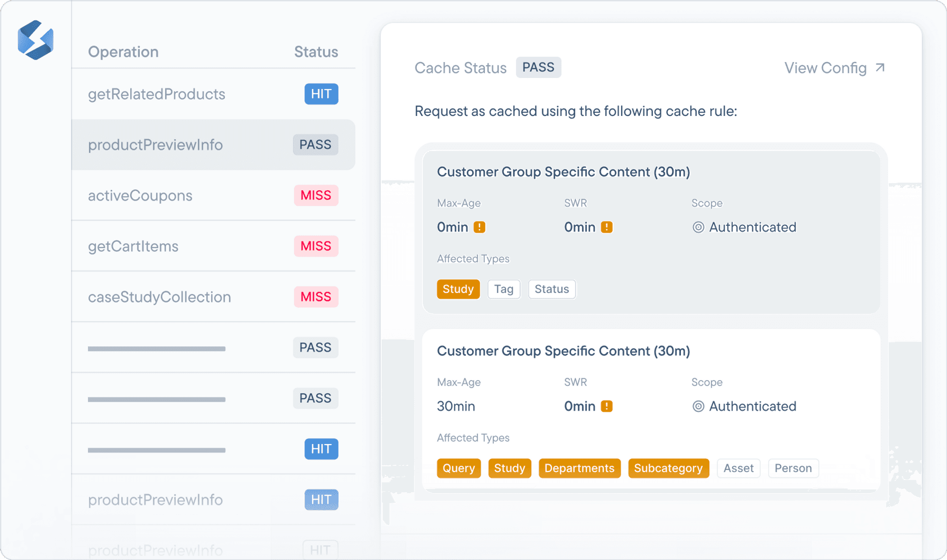Click the warning icon beside SWR in second rule
The height and width of the screenshot is (560, 947).
[x=607, y=406]
